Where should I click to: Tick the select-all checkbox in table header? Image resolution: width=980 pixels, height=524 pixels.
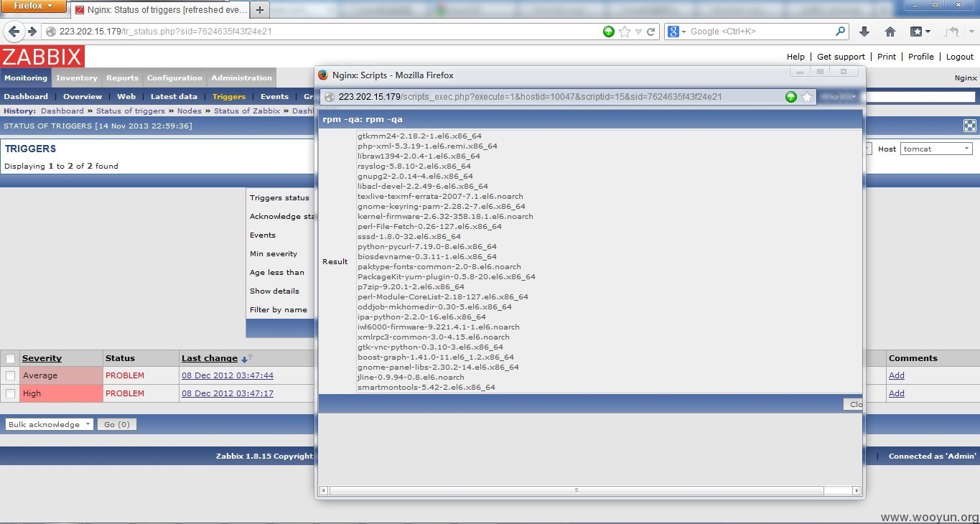(x=10, y=358)
